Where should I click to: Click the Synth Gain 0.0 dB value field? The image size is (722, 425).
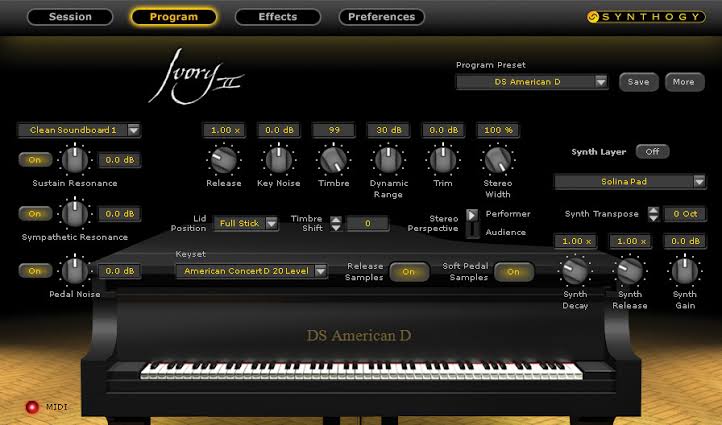point(685,241)
